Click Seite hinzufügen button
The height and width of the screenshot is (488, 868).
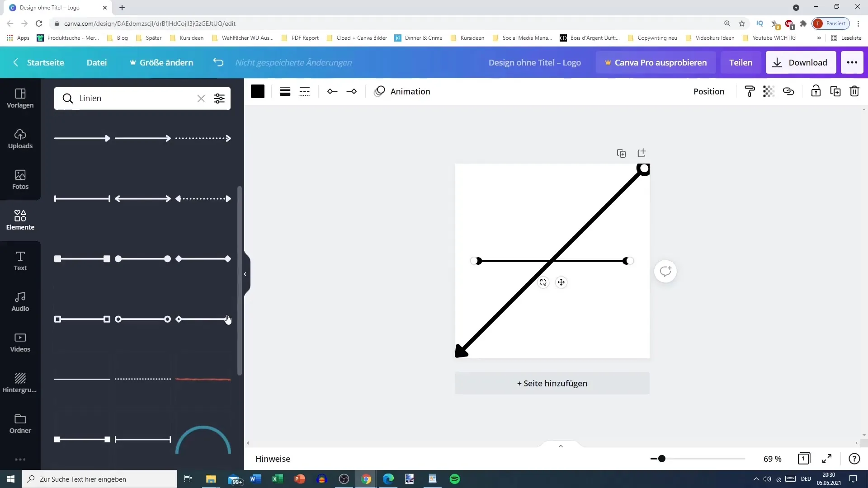(552, 383)
